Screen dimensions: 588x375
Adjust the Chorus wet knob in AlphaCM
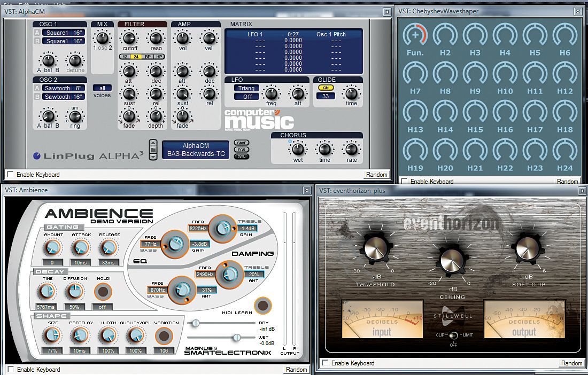[x=298, y=149]
